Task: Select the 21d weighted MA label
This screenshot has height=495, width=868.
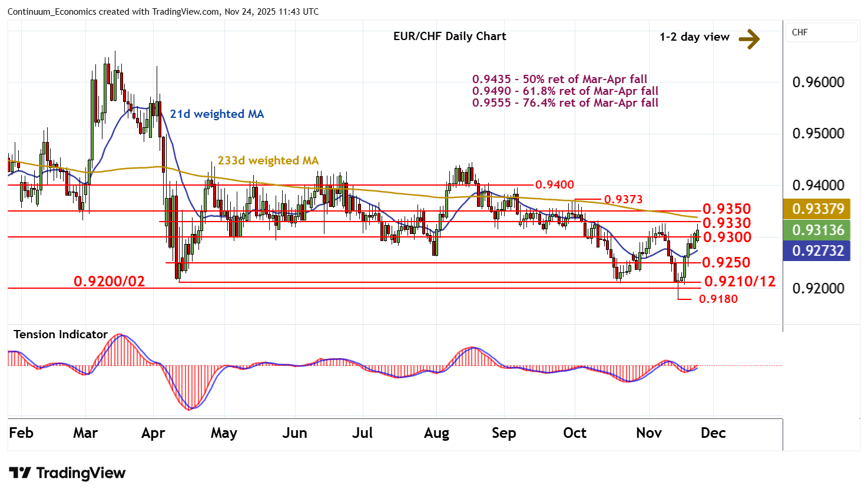Action: [217, 114]
